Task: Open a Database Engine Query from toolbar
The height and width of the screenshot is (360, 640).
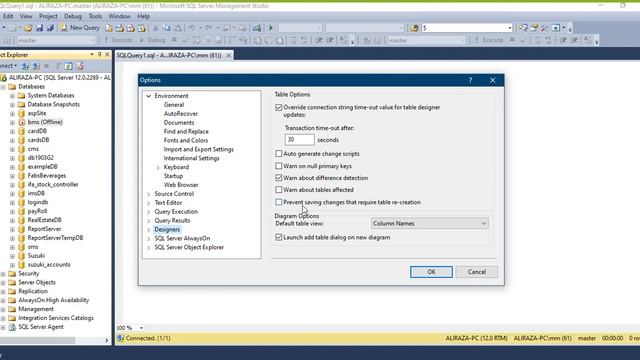Action: 109,28
